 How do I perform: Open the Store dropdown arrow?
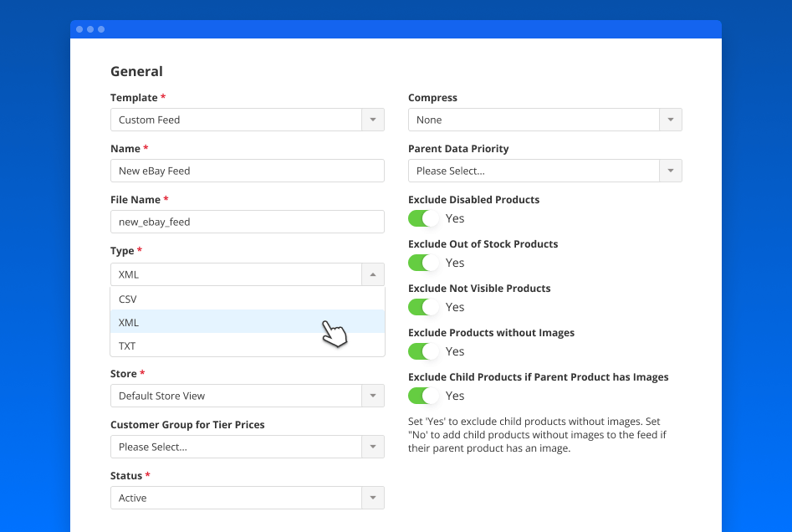point(372,395)
